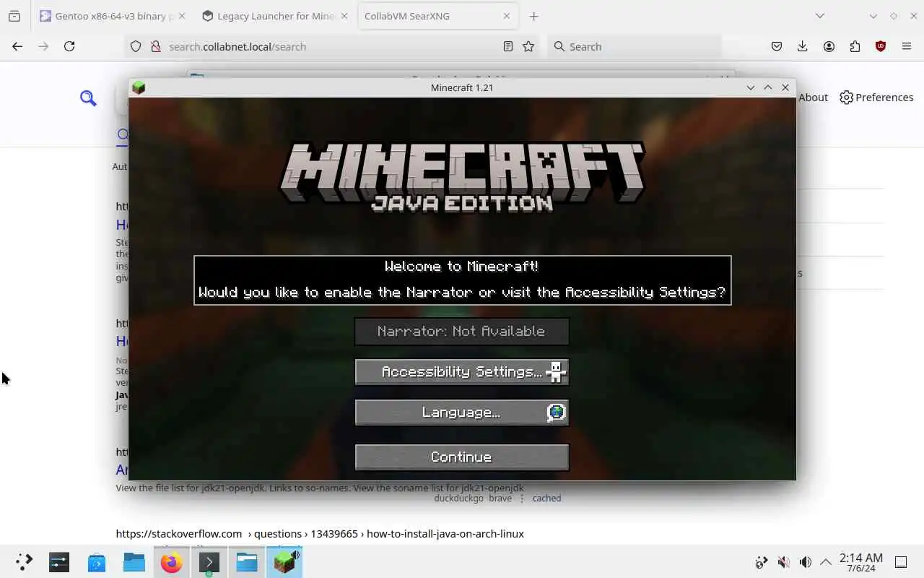
Task: Open the audio volume tray icon
Action: [x=805, y=562]
